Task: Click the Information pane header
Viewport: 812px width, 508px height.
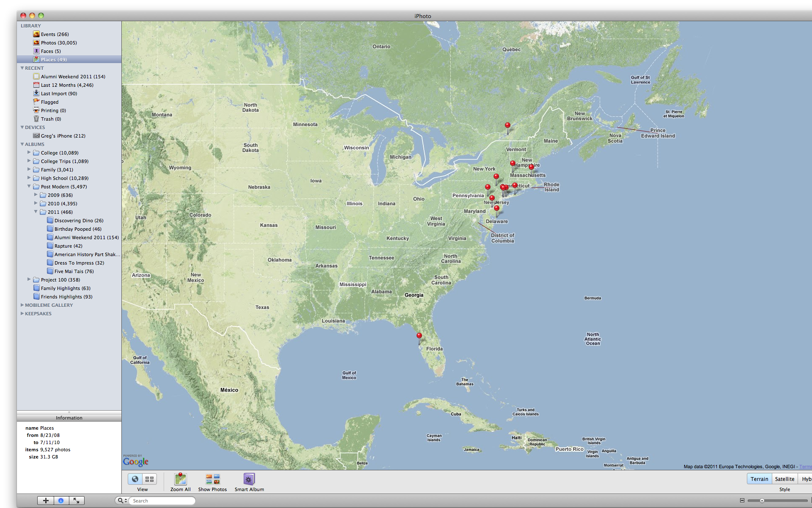Action: pyautogui.click(x=69, y=418)
